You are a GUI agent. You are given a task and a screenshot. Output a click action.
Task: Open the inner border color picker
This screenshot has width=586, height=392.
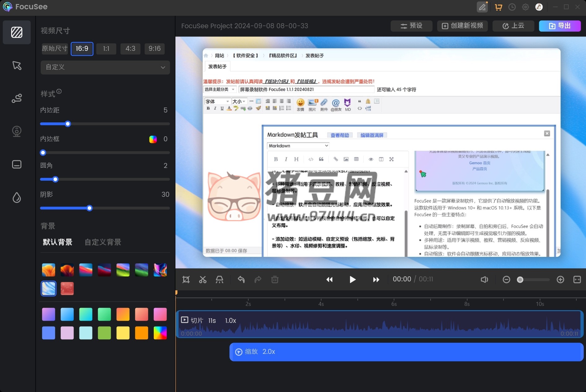point(153,139)
